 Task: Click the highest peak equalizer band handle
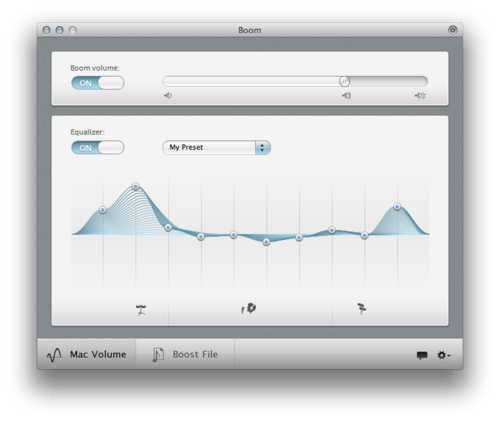click(x=135, y=186)
